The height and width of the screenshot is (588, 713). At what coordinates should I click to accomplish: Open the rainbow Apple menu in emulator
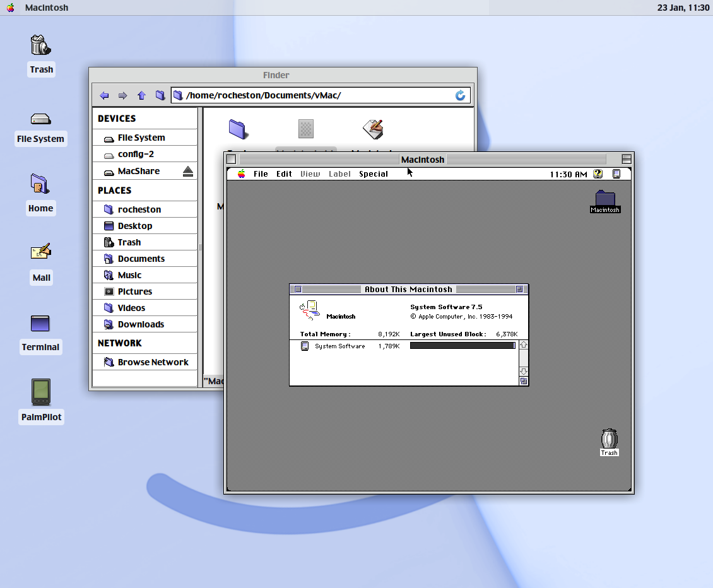coord(242,173)
